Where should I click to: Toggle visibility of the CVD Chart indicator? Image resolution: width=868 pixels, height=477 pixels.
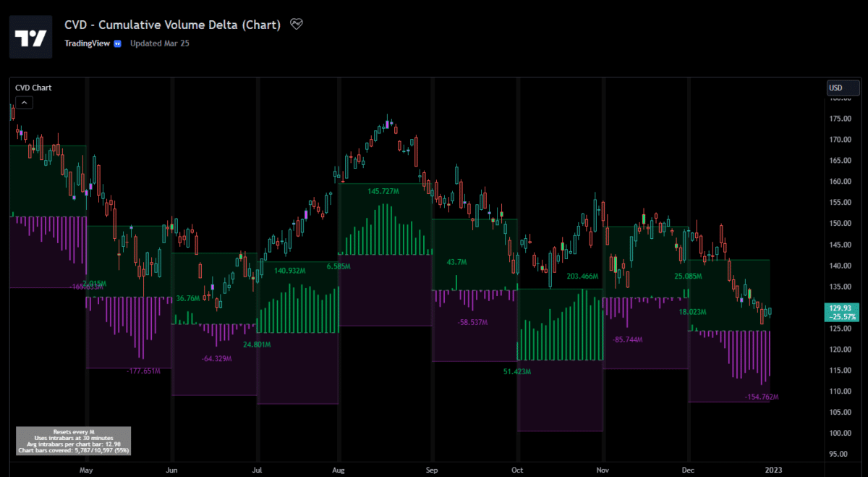(33, 88)
